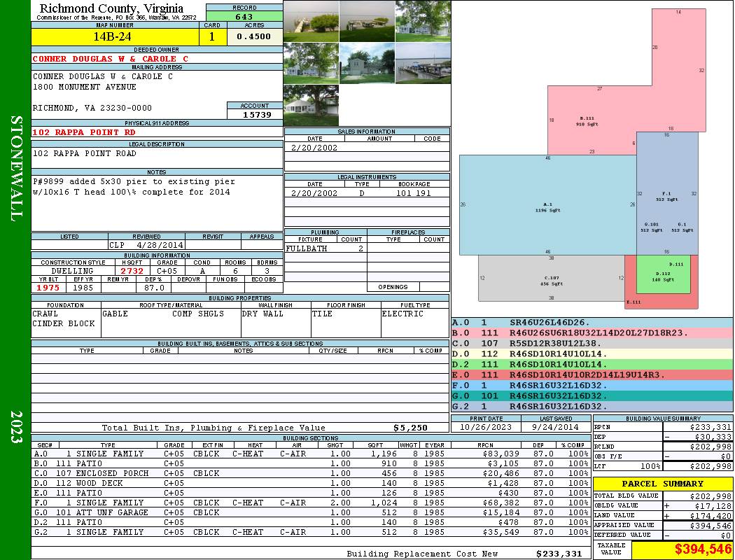
Task: Select the red E.0 legend row
Action: 592,374
